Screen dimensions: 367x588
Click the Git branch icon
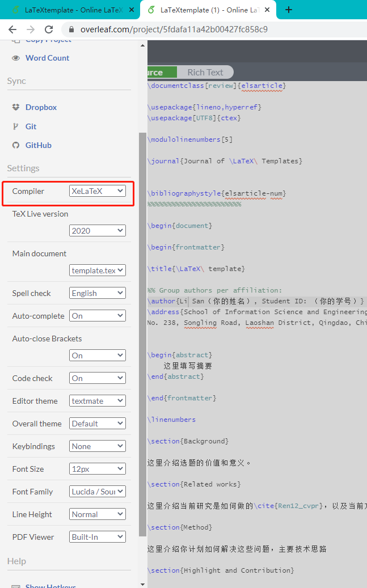(16, 126)
